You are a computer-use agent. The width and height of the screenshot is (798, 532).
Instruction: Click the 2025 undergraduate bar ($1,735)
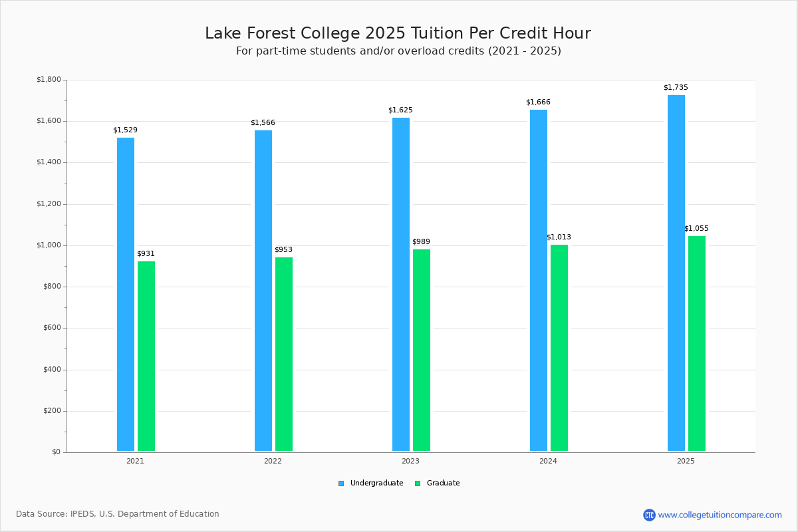(676, 273)
